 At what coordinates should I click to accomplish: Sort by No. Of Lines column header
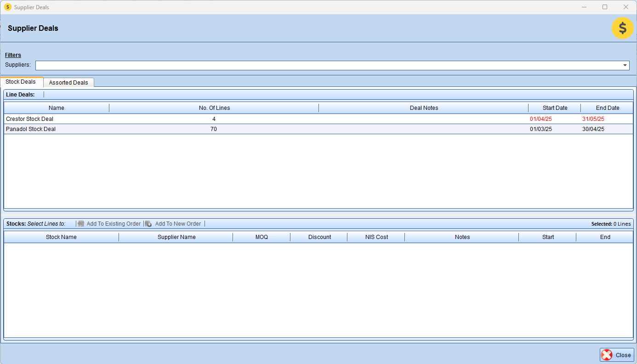pos(214,108)
